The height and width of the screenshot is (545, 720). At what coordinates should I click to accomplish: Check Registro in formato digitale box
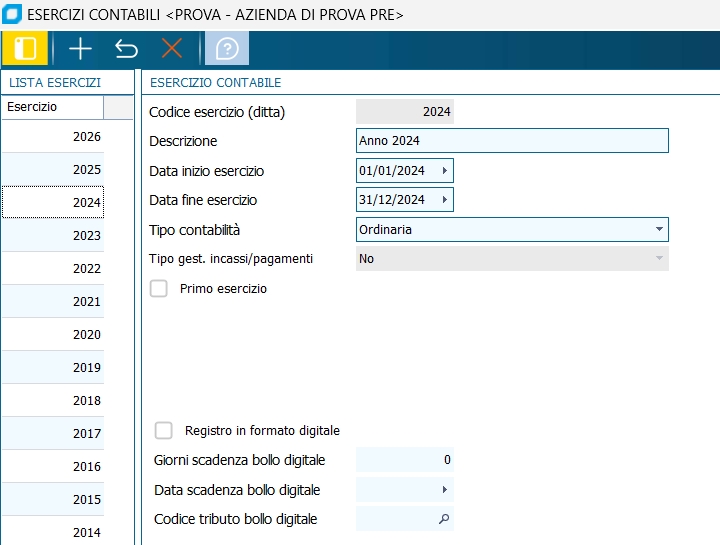[x=164, y=431]
